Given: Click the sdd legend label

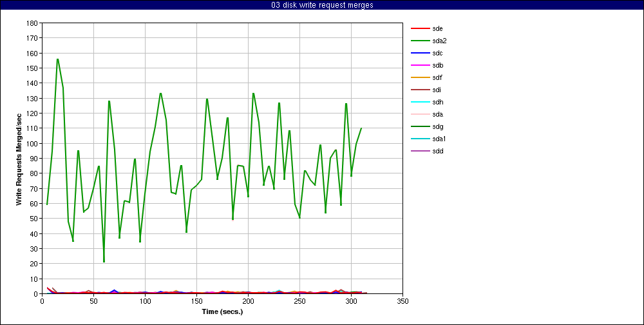Looking at the screenshot, I should [437, 151].
